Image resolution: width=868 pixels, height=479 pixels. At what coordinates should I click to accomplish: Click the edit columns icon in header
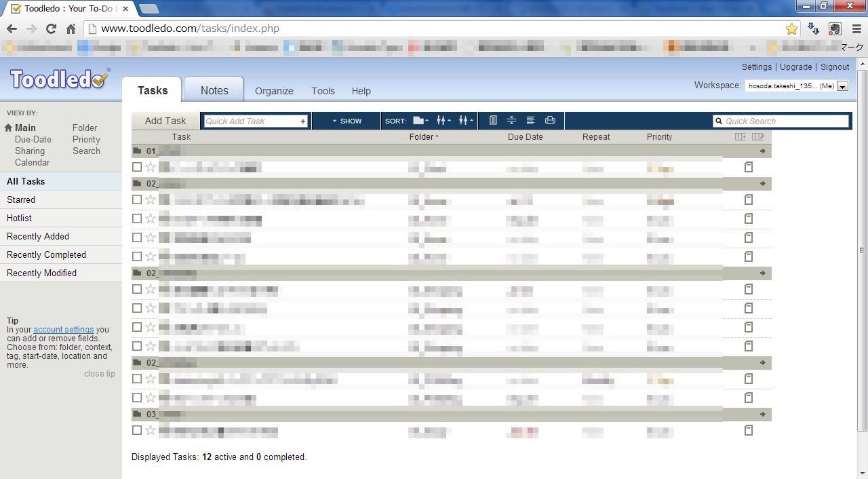pyautogui.click(x=758, y=137)
